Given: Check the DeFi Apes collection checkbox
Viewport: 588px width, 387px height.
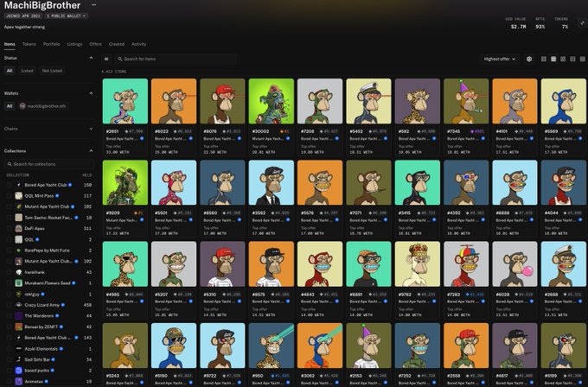Looking at the screenshot, I should click(x=9, y=228).
